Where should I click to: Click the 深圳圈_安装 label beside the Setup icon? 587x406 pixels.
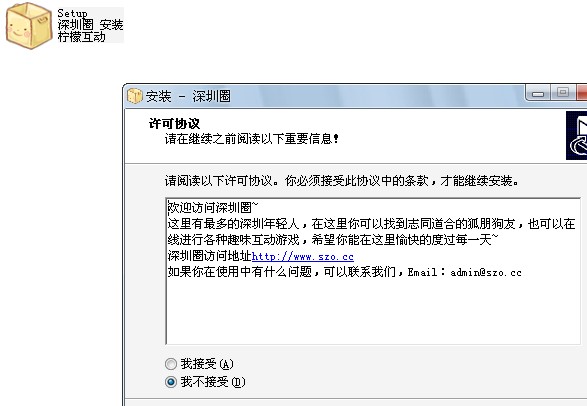pyautogui.click(x=90, y=25)
